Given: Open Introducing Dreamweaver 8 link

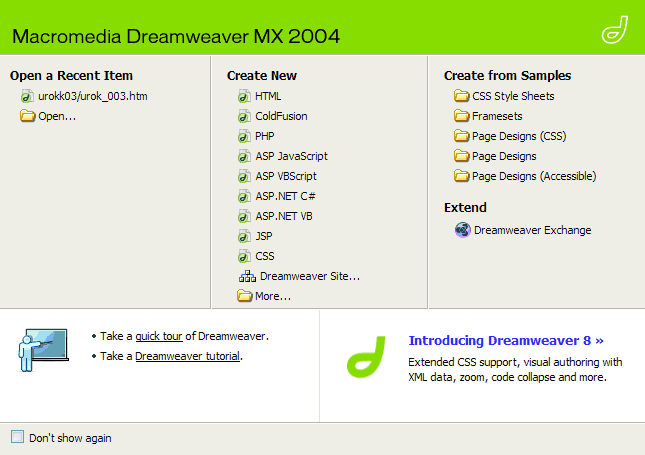Looking at the screenshot, I should (506, 341).
